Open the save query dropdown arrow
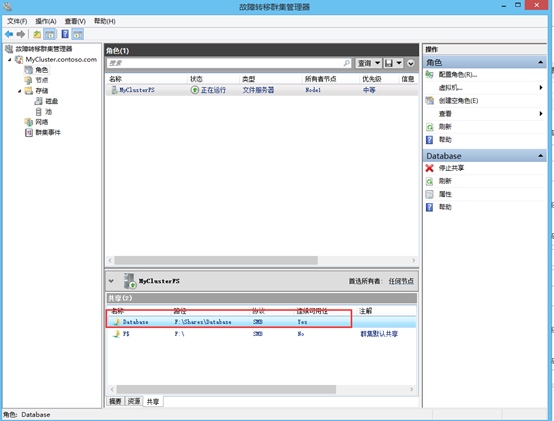The image size is (554, 421). [x=399, y=63]
